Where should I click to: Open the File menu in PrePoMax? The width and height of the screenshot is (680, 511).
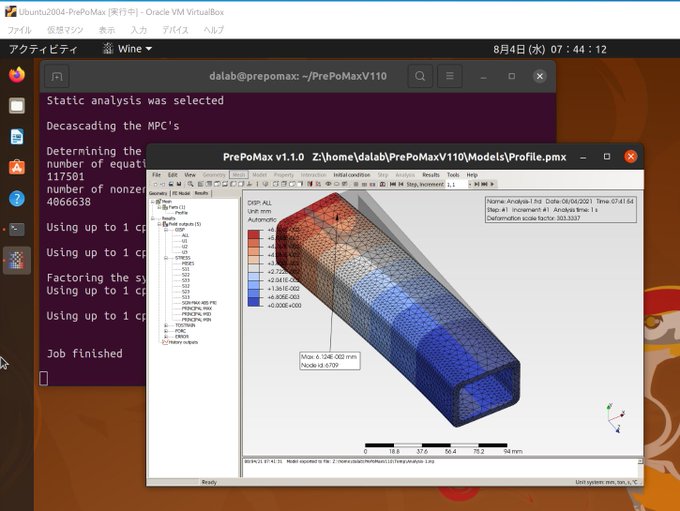(157, 175)
